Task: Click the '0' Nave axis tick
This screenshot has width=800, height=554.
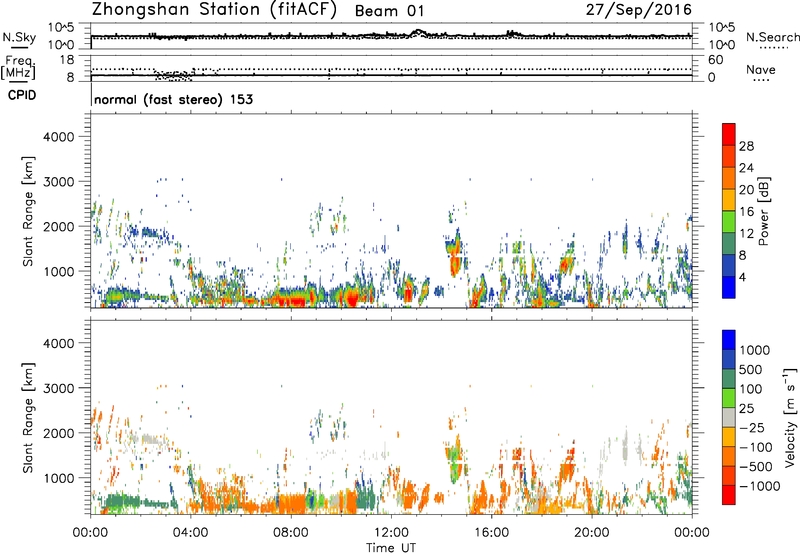Action: click(712, 77)
